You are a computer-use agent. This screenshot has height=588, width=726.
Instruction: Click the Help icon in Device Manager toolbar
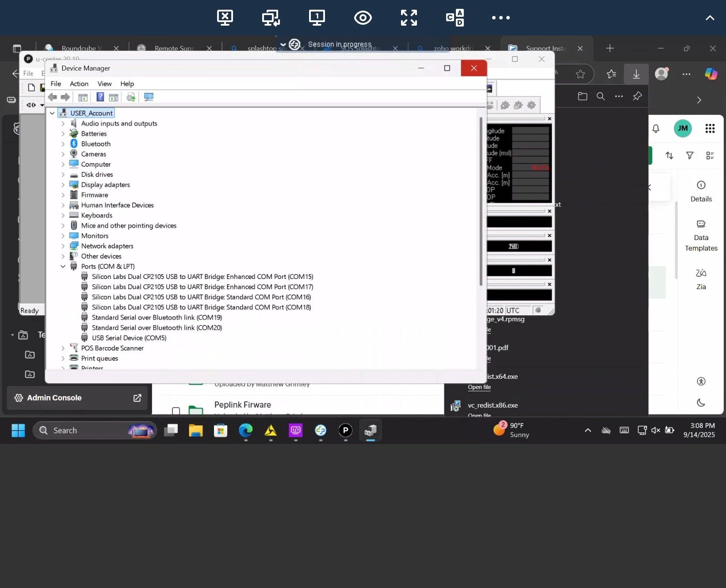100,97
